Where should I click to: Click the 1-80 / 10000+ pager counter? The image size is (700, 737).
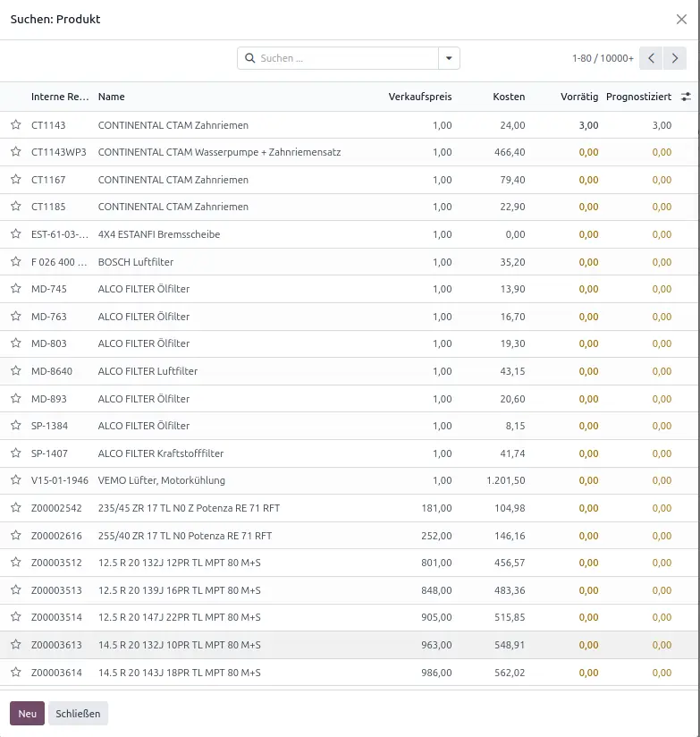603,58
